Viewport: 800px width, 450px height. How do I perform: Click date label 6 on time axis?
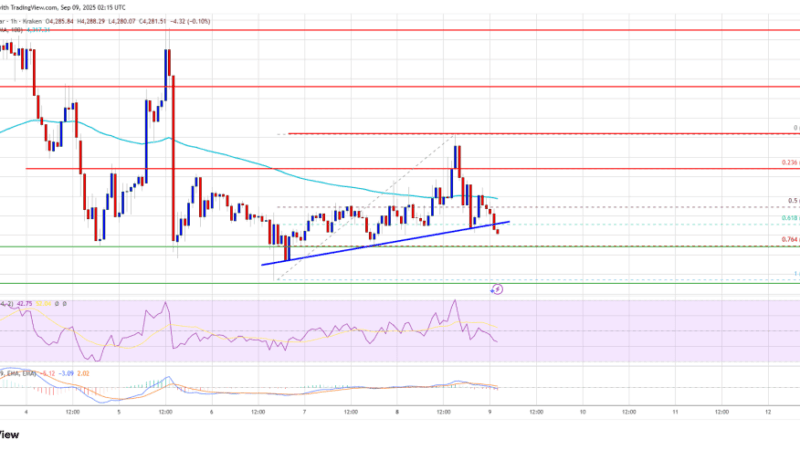(212, 412)
